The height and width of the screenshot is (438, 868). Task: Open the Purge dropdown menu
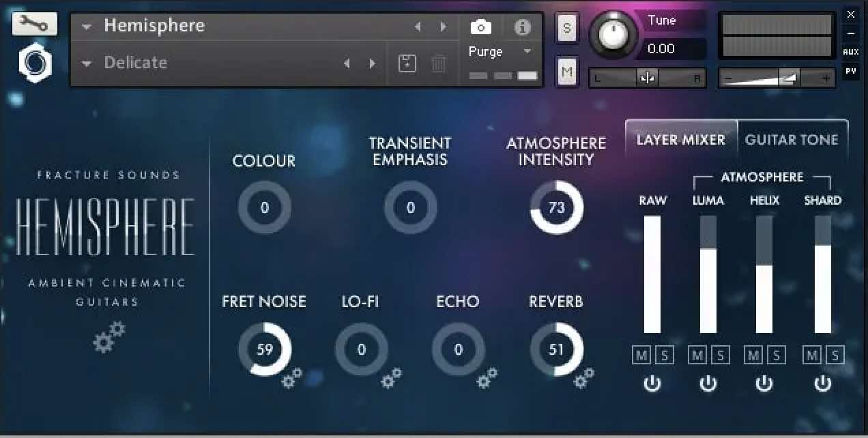pos(500,52)
